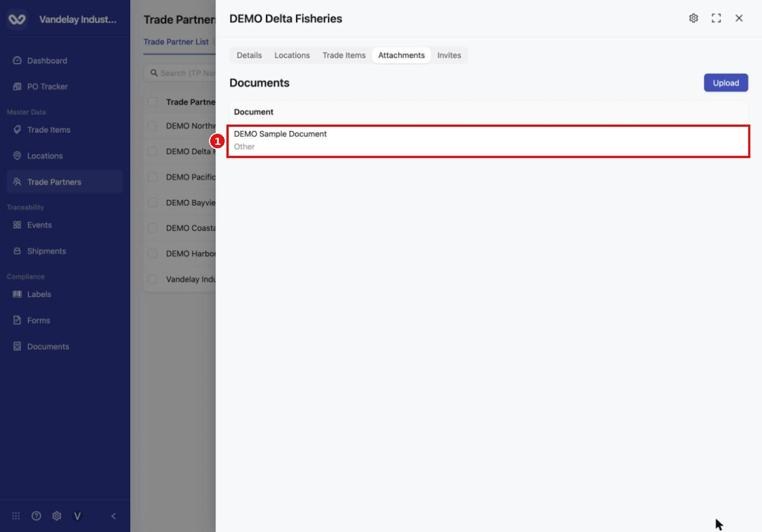Select the Attachments tab
Screen dimensions: 762x532
[401, 55]
